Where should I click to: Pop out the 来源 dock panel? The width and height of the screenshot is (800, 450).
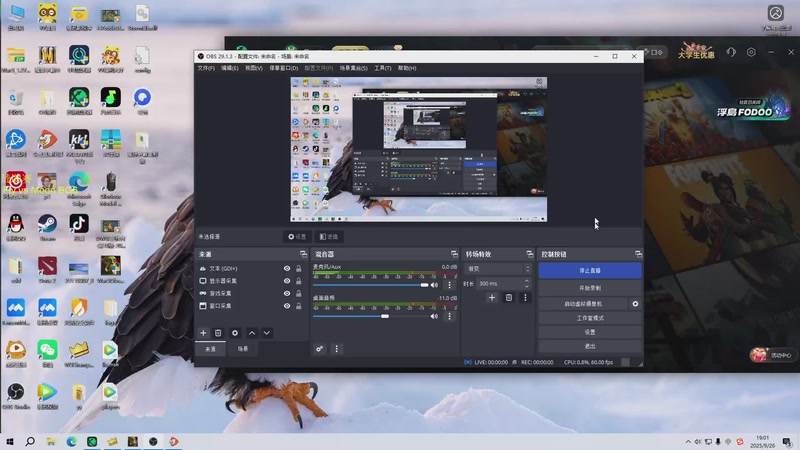303,254
